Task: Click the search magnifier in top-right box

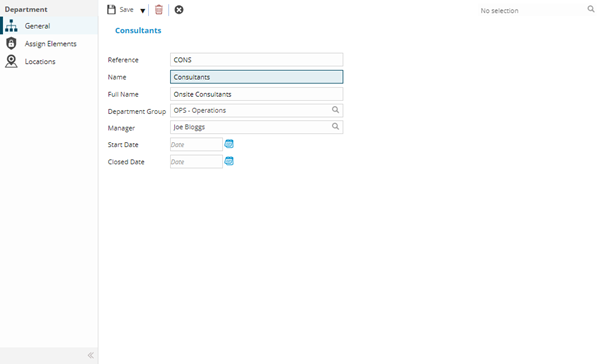Action: click(x=591, y=9)
